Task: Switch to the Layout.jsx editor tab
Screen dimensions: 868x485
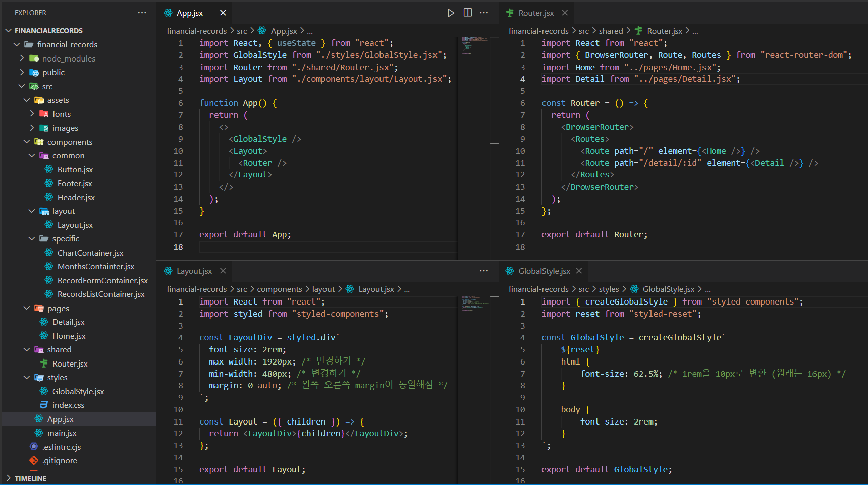Action: click(194, 271)
